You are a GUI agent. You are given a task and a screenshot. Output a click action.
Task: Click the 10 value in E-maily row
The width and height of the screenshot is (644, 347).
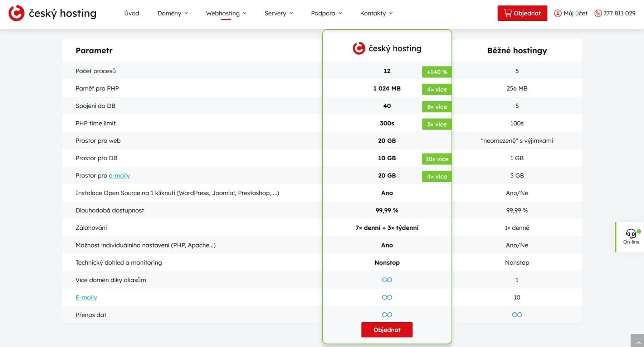(x=517, y=298)
